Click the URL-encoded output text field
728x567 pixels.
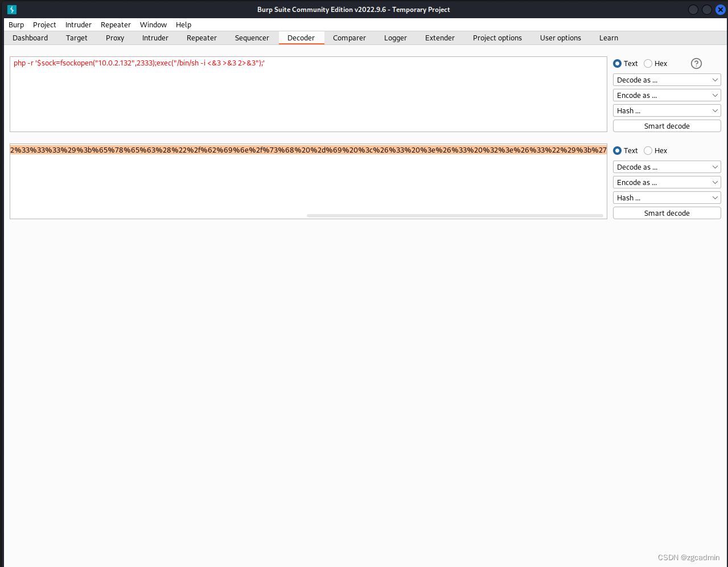[309, 181]
